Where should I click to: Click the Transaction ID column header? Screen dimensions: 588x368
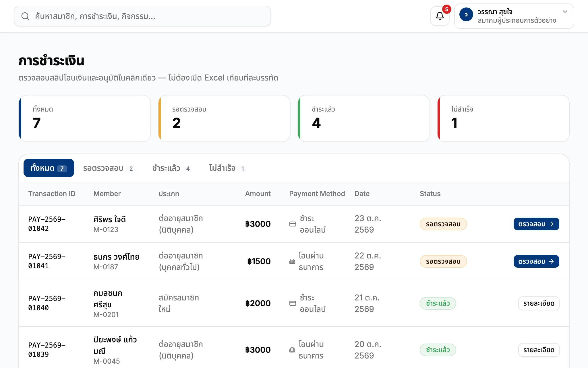(x=52, y=193)
